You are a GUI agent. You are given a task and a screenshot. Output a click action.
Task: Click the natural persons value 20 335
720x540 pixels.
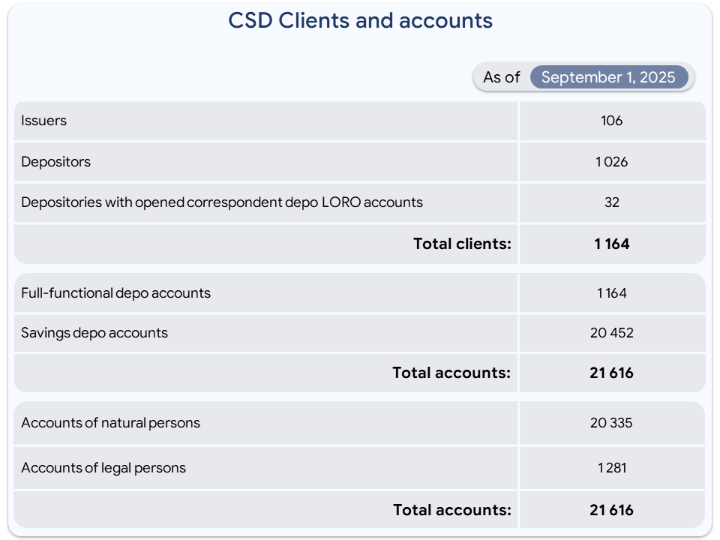click(x=612, y=423)
